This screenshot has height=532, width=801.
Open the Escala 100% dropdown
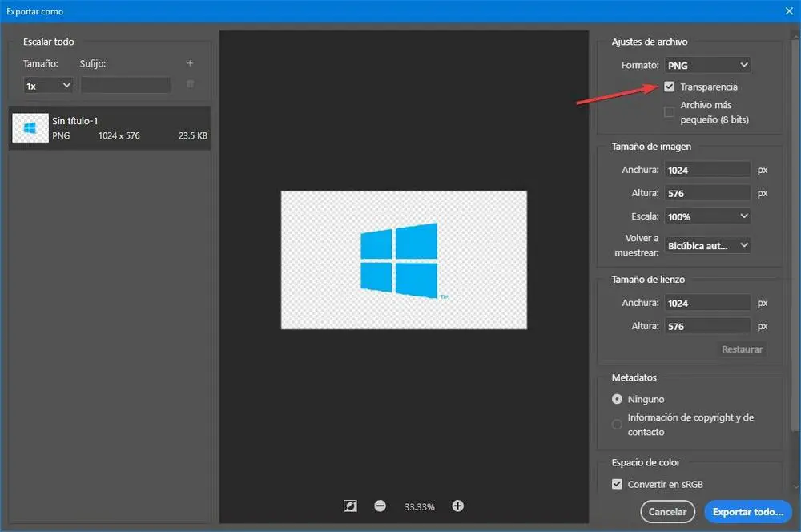tap(707, 216)
